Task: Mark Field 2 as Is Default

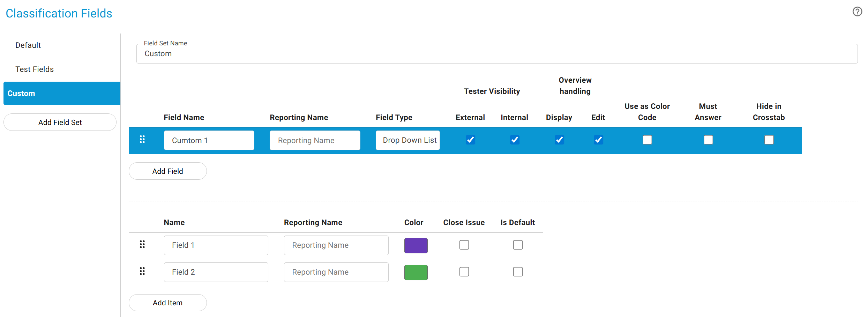Action: [x=518, y=272]
